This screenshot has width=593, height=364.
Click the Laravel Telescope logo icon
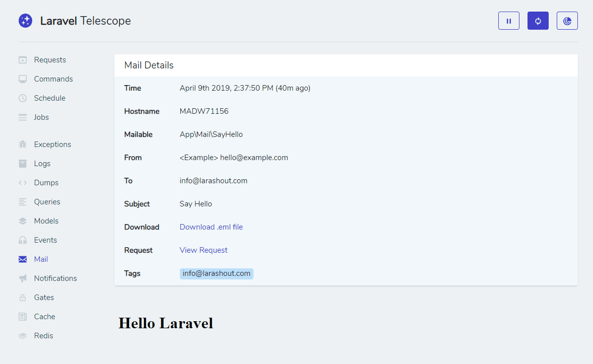[25, 21]
